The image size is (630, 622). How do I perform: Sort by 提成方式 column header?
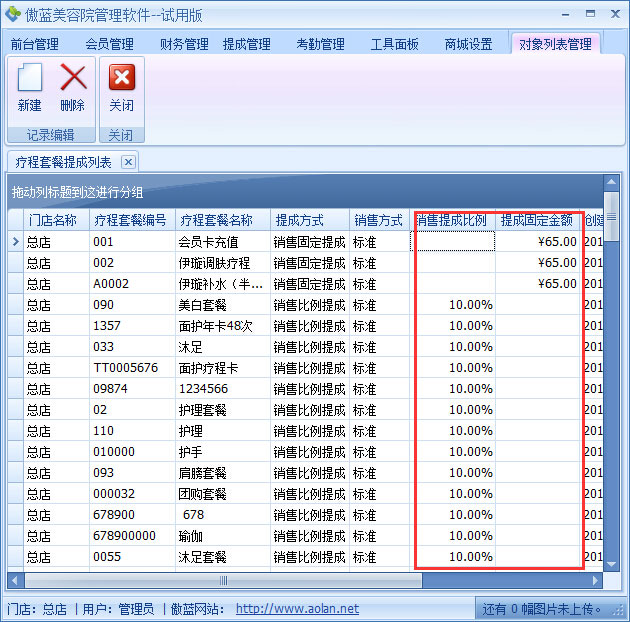pyautogui.click(x=310, y=220)
